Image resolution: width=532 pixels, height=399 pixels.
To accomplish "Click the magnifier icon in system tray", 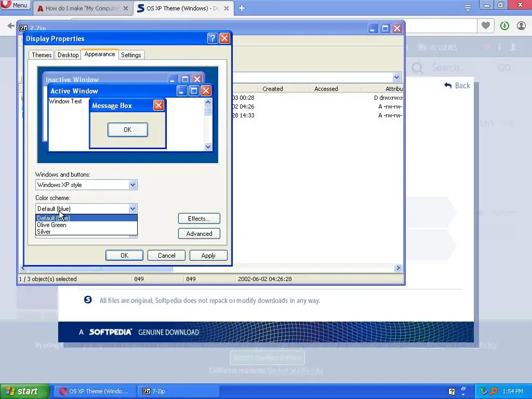I will (x=494, y=391).
